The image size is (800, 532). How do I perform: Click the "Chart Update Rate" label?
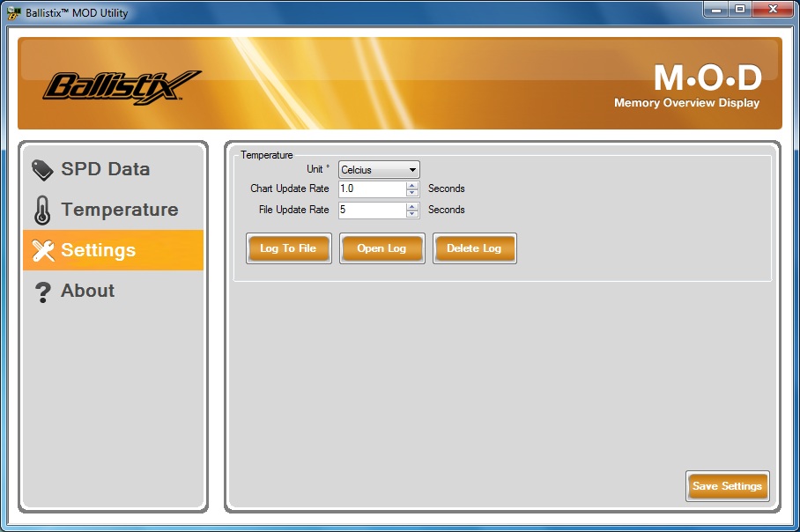(x=290, y=188)
